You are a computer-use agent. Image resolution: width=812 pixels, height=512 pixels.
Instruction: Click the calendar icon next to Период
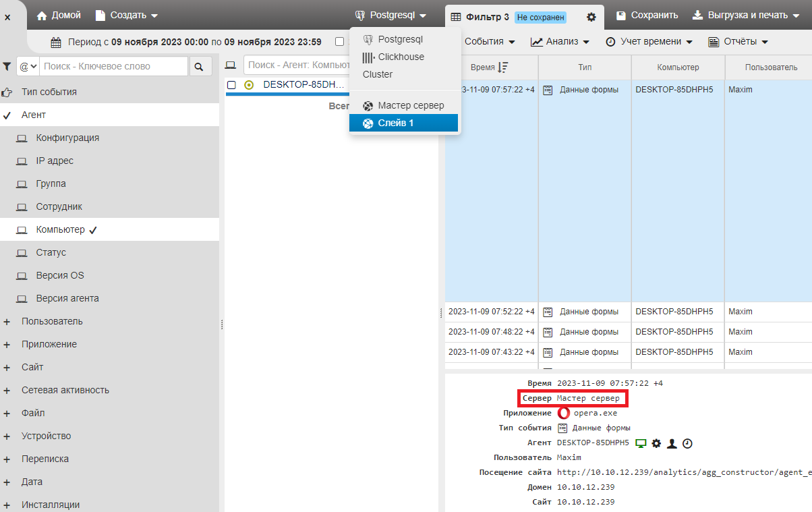pyautogui.click(x=57, y=42)
